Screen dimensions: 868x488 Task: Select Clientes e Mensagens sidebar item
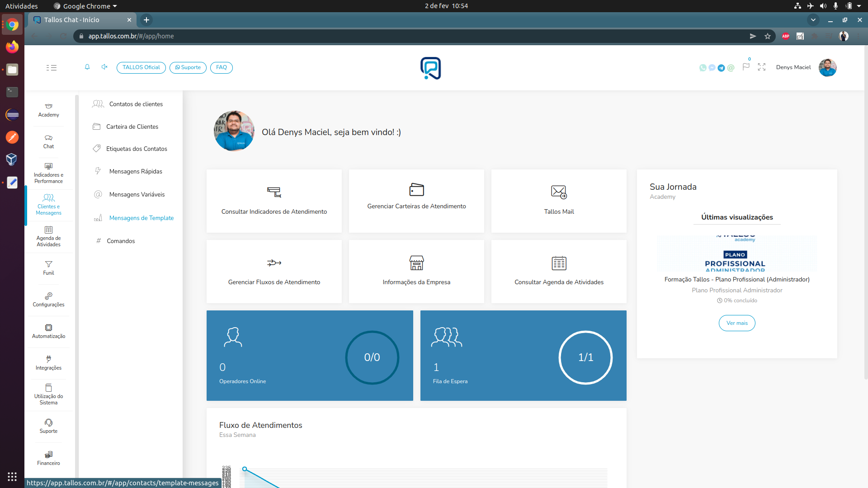point(48,205)
